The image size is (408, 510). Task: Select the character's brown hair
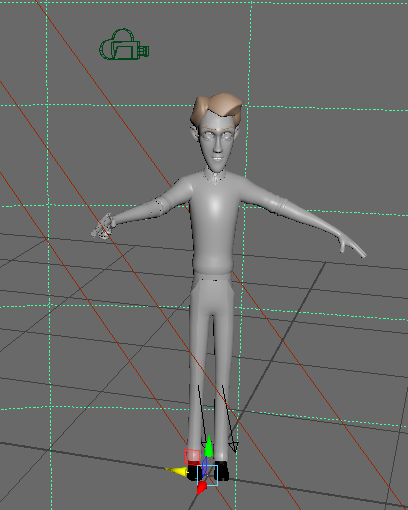click(x=217, y=108)
